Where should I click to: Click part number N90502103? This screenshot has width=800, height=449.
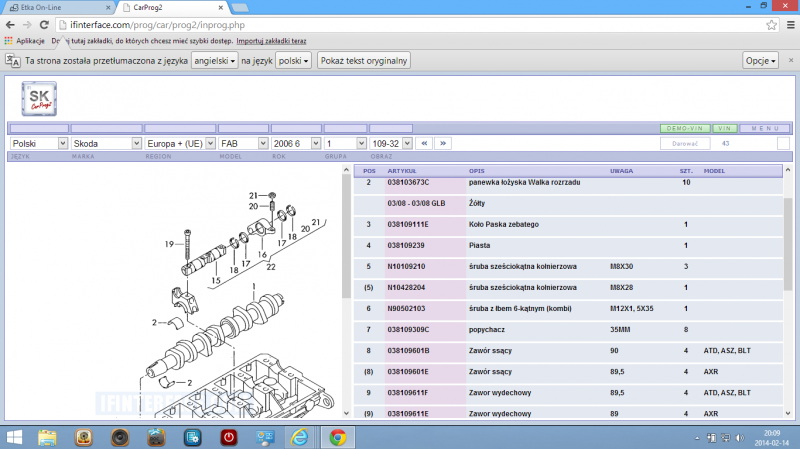tap(406, 309)
